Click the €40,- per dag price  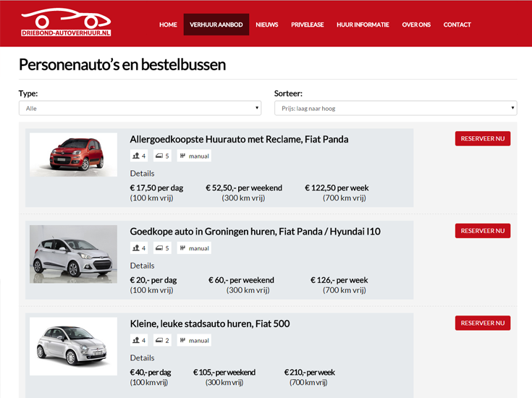pyautogui.click(x=151, y=373)
